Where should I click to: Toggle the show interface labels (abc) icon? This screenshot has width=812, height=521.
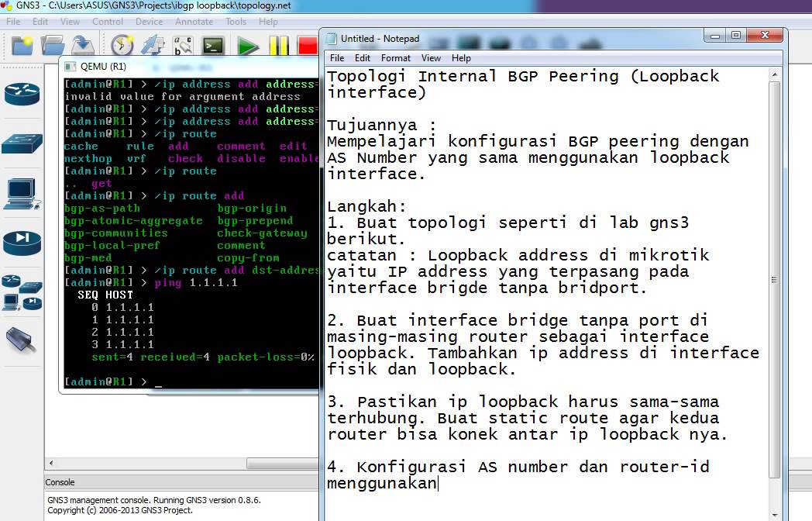tap(183, 46)
